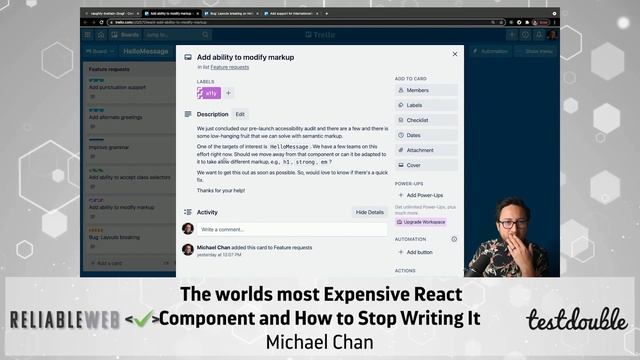Image resolution: width=640 pixels, height=360 pixels.
Task: Open the Feature requests list link
Action: pos(230,67)
